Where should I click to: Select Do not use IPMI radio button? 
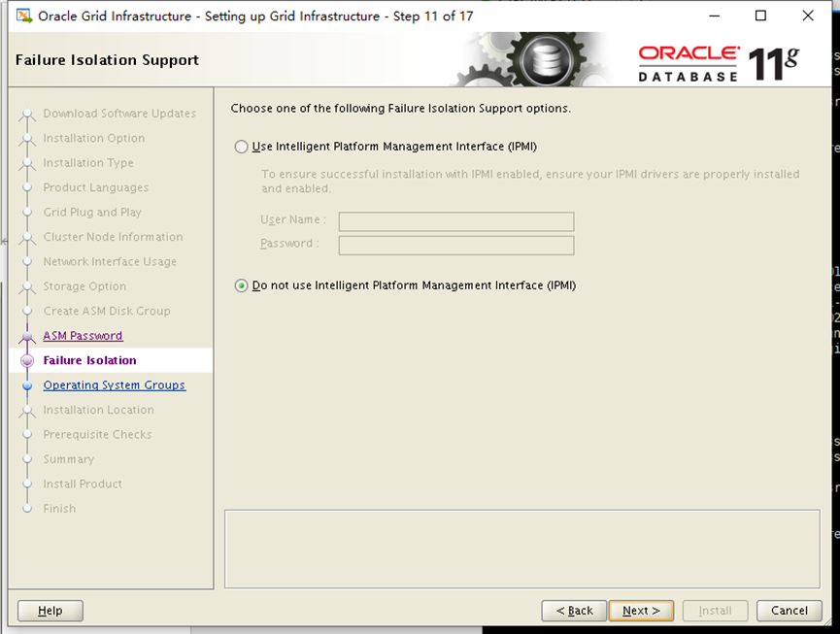[x=241, y=286]
